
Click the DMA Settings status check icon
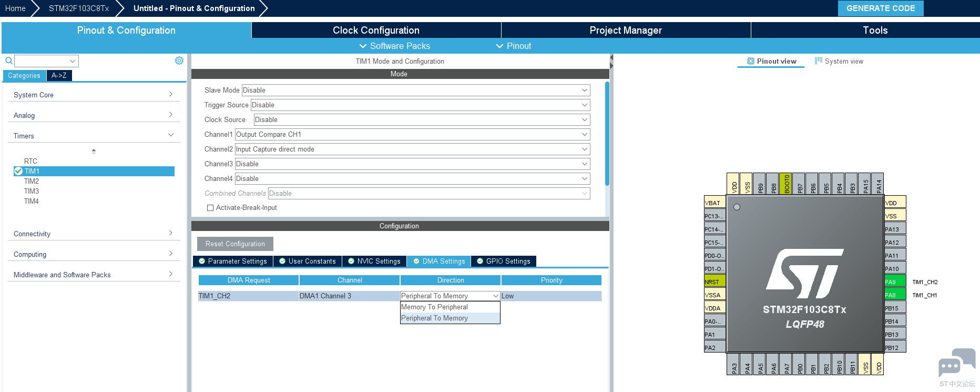point(416,261)
